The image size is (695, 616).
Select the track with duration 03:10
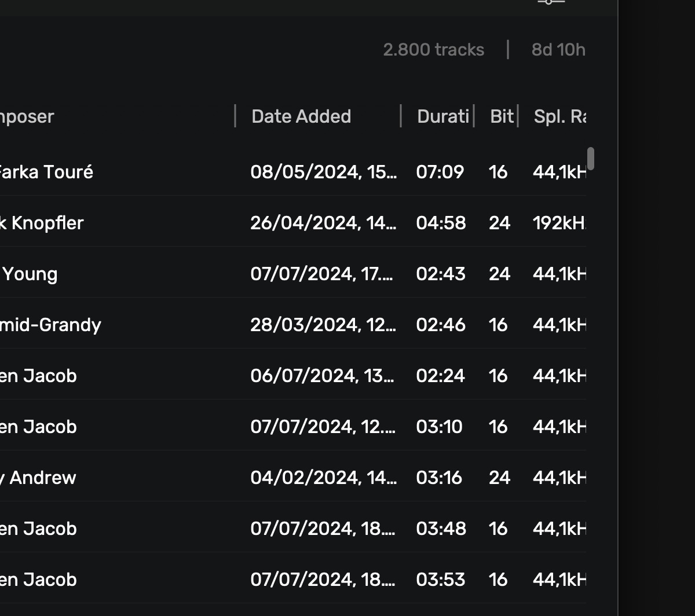[x=439, y=427]
